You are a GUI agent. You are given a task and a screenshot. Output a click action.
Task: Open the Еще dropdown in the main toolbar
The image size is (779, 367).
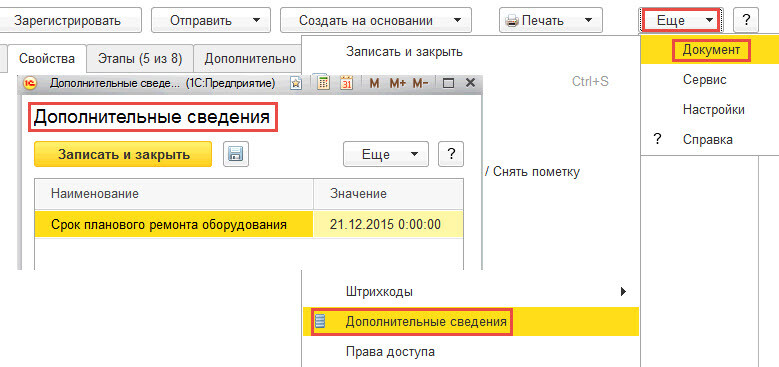click(x=681, y=21)
